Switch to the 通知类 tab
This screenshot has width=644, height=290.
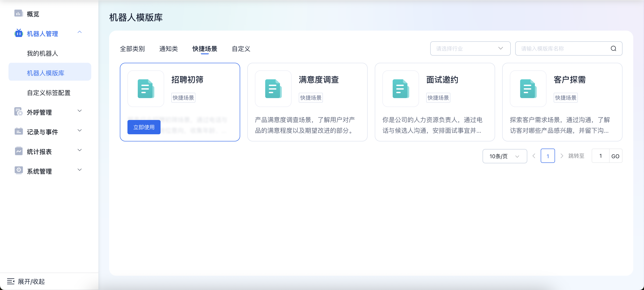click(169, 49)
